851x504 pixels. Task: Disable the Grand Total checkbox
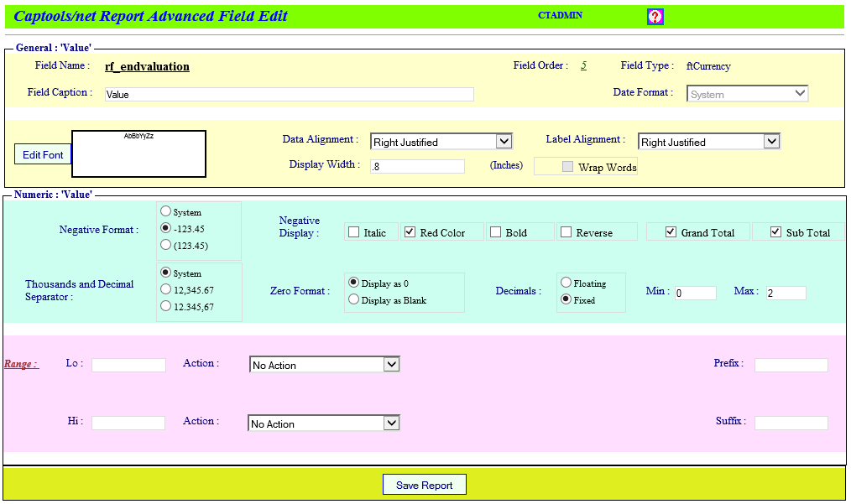(669, 231)
